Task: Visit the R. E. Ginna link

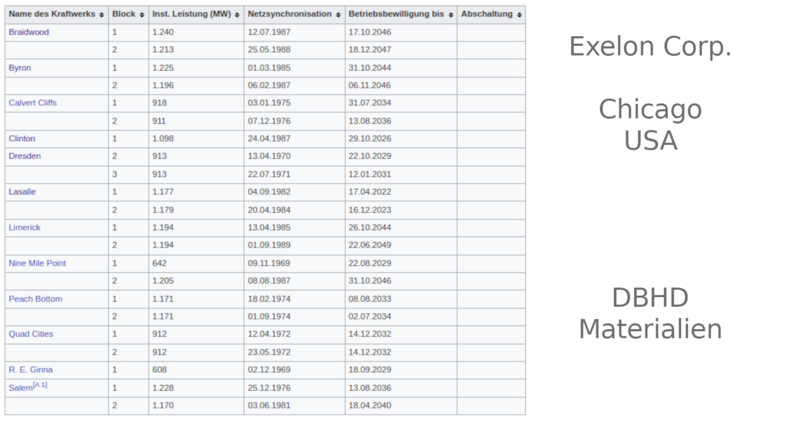Action: [x=30, y=369]
